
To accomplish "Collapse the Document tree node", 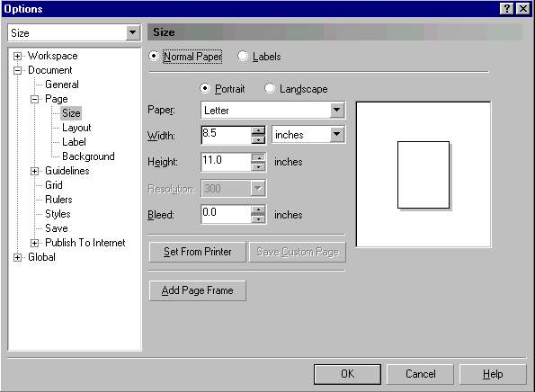I will pyautogui.click(x=17, y=71).
